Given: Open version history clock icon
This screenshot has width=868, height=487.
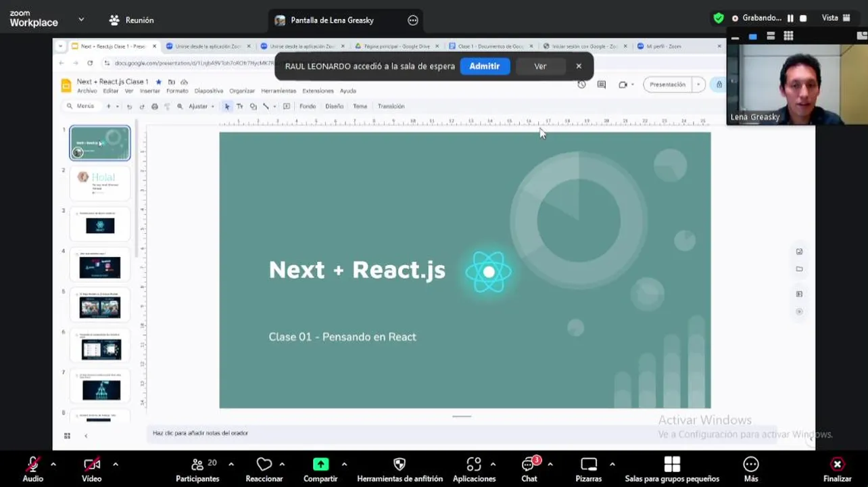Looking at the screenshot, I should coord(581,85).
